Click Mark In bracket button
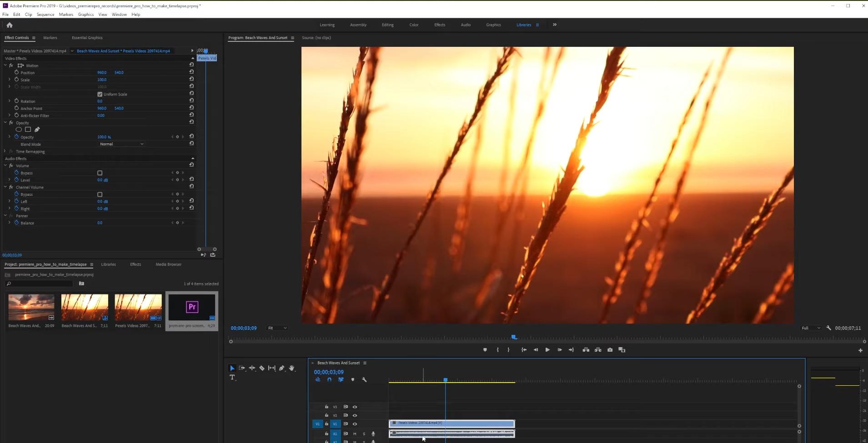 tap(498, 350)
